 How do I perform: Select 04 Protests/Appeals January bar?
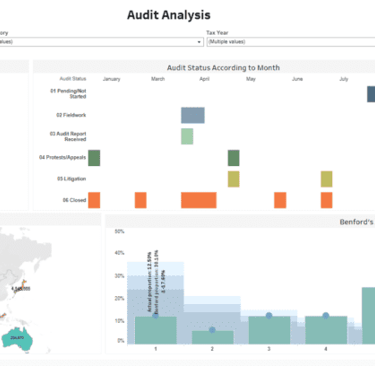[94, 158]
